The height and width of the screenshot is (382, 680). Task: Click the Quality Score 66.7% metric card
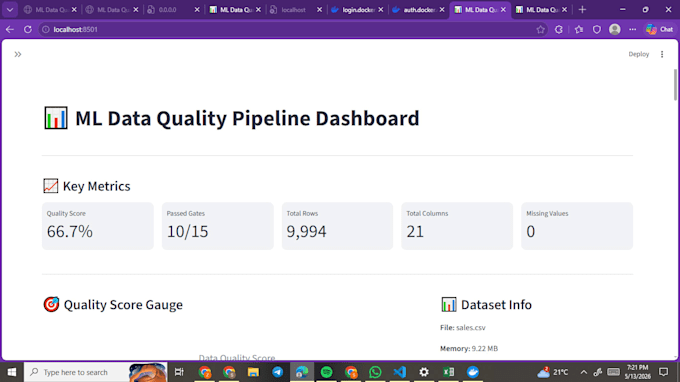[98, 226]
